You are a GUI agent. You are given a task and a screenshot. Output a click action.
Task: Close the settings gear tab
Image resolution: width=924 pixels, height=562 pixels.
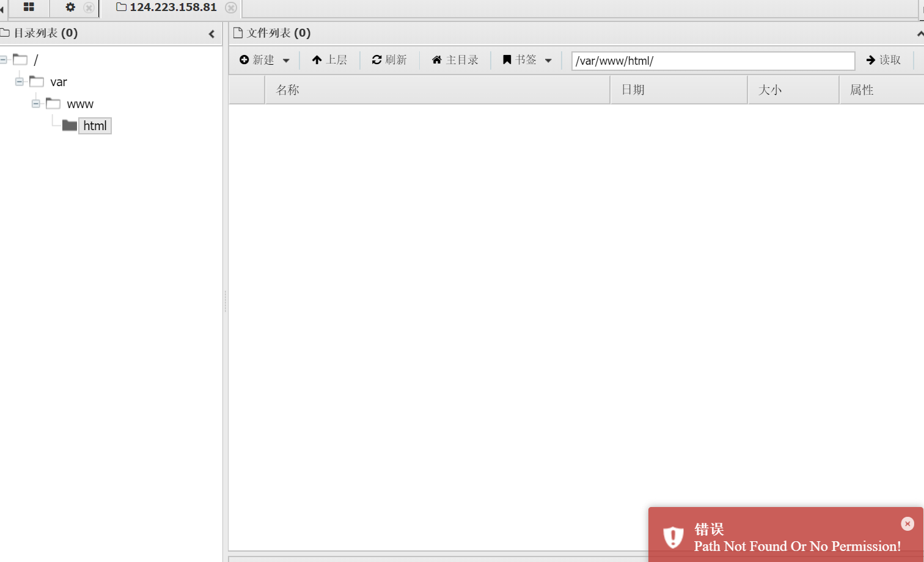89,8
